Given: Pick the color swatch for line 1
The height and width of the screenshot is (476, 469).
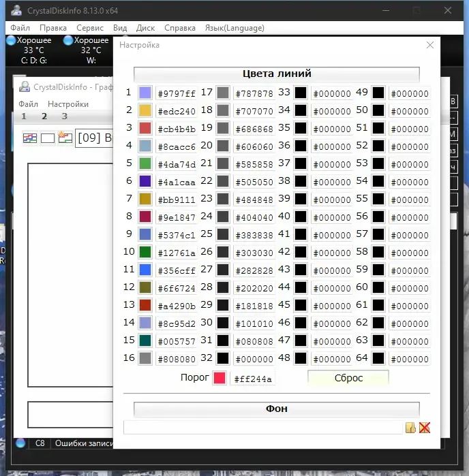Looking at the screenshot, I should tap(145, 93).
